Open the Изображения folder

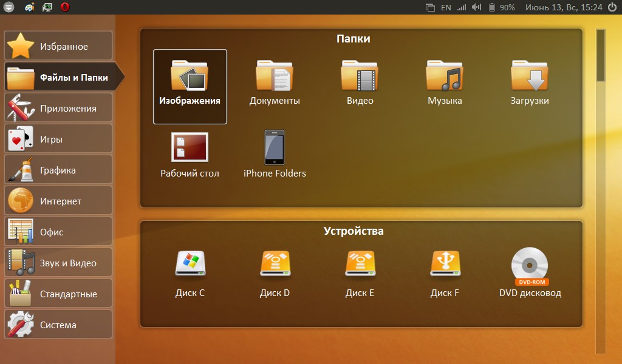pos(190,86)
